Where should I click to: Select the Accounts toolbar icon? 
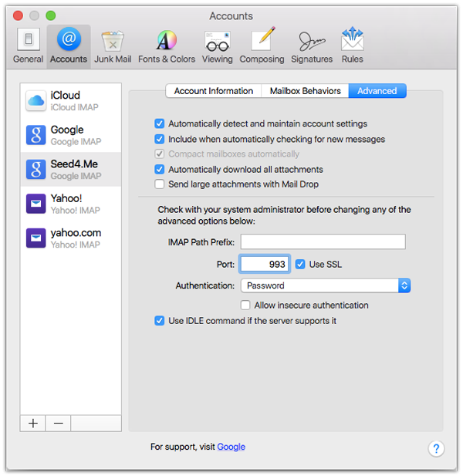point(69,46)
